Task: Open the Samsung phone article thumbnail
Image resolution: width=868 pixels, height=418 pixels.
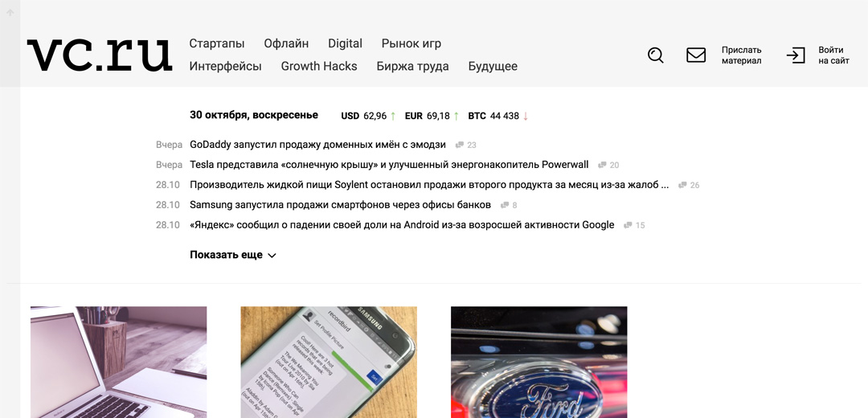Action: click(x=329, y=362)
